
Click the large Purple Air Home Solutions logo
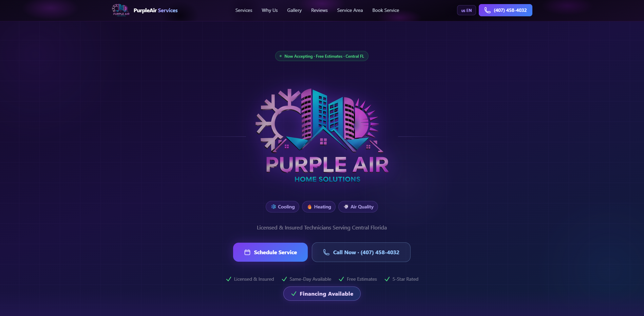click(x=322, y=136)
